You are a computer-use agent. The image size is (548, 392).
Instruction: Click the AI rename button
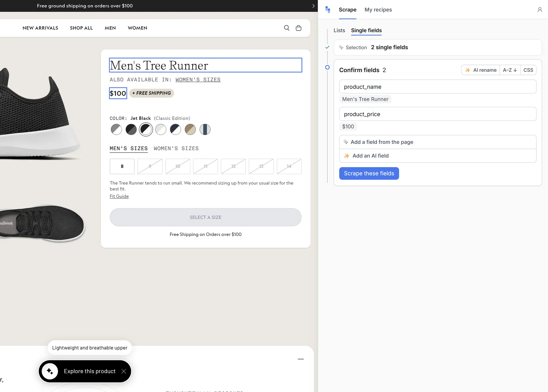click(x=481, y=70)
